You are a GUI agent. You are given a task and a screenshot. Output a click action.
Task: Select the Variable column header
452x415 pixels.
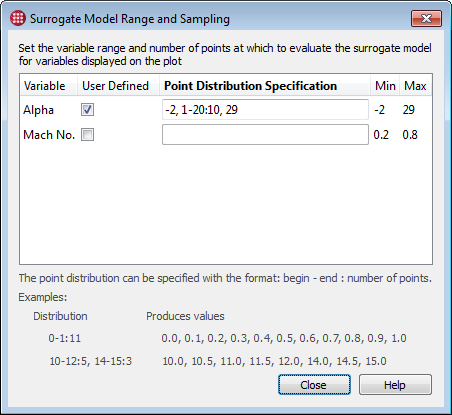tap(49, 86)
